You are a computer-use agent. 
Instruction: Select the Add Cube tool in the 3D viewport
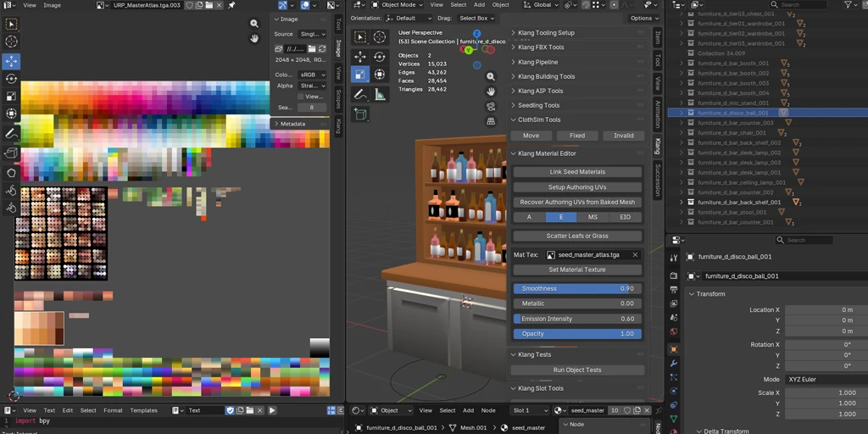tap(359, 114)
